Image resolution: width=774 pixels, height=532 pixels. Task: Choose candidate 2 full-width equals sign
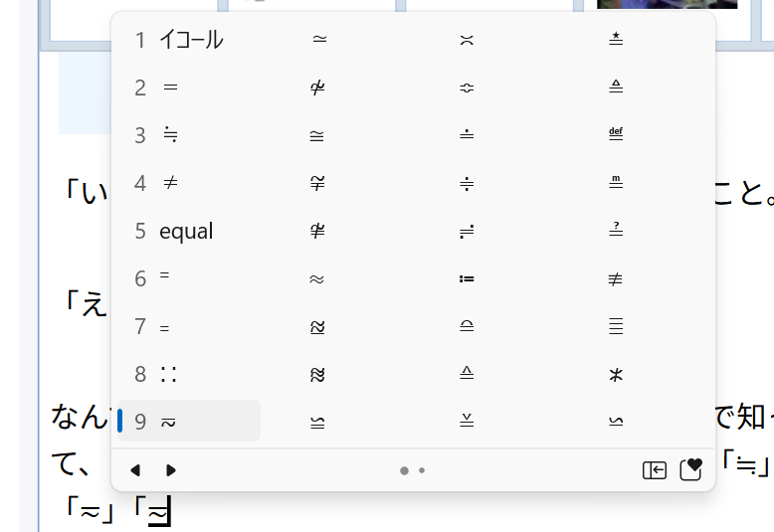click(170, 88)
